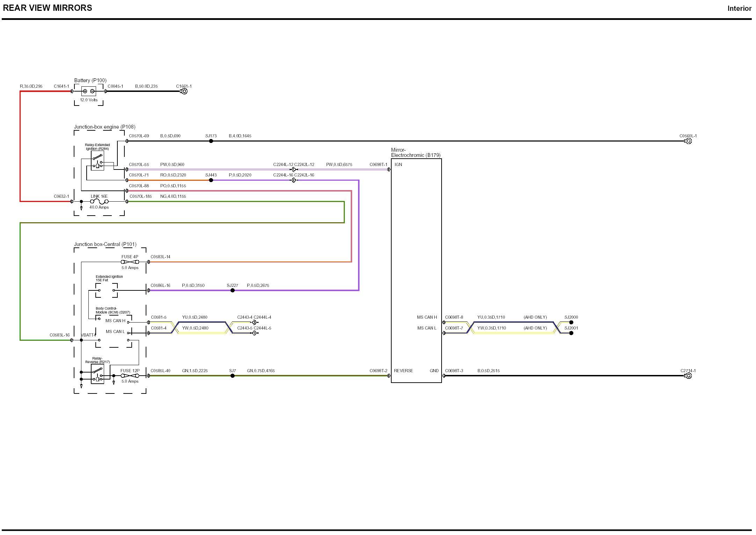Select the Junction-box engine (P108) label

point(104,127)
